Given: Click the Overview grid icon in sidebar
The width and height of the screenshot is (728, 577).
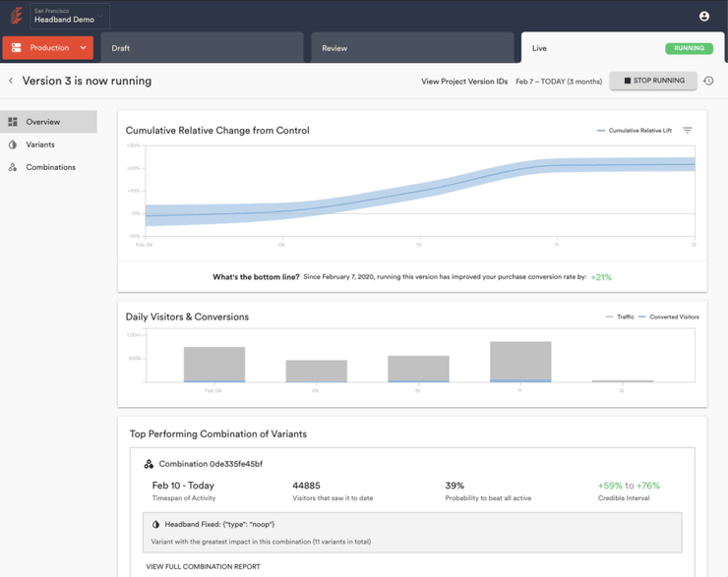Looking at the screenshot, I should coord(13,122).
